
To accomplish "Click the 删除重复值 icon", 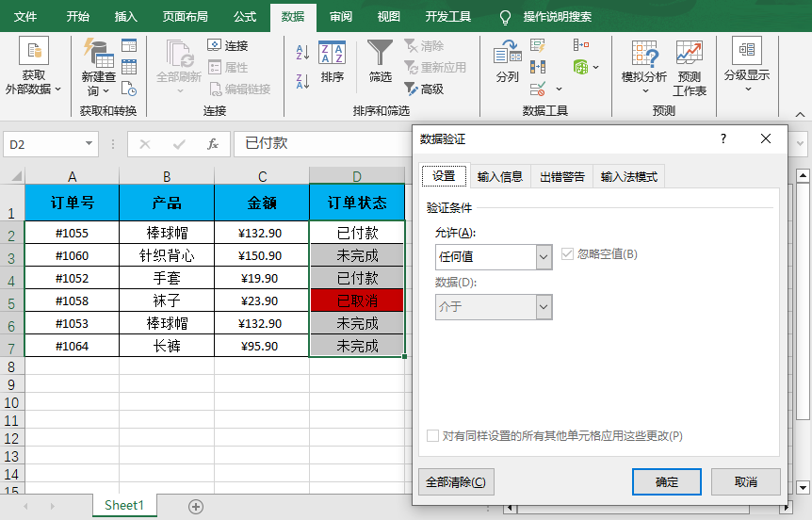I will [x=538, y=67].
